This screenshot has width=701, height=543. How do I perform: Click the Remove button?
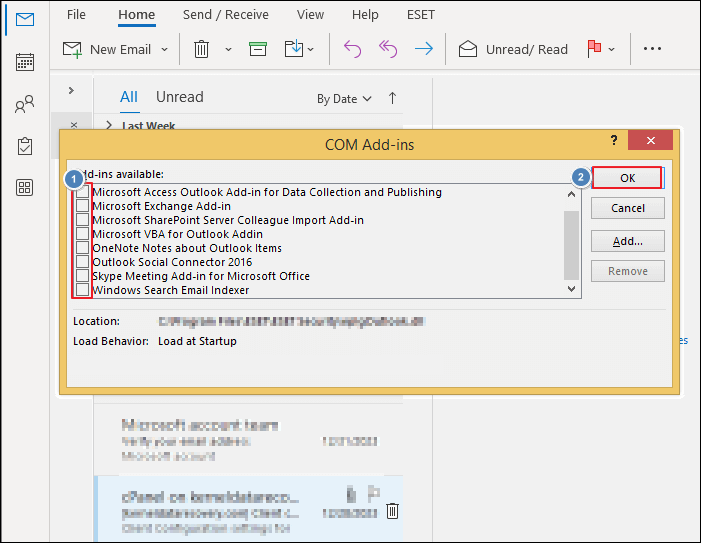coord(628,271)
